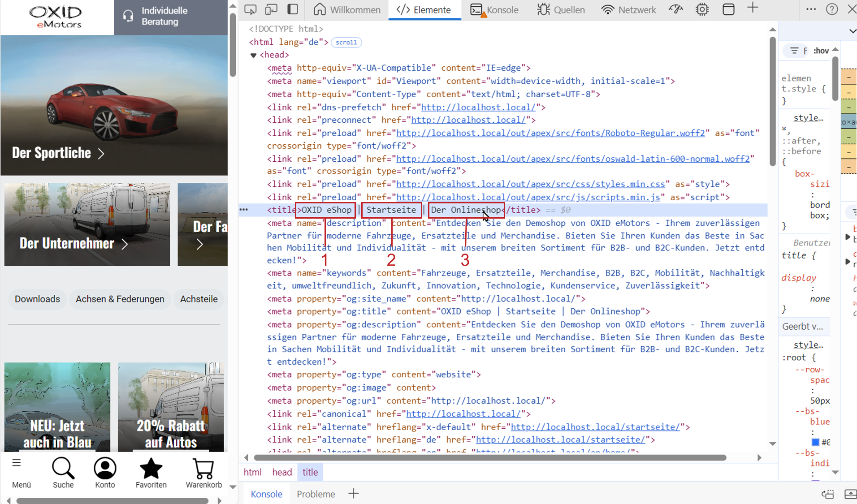The image size is (857, 504).
Task: Follow the canonical localhost.local link
Action: point(463,414)
